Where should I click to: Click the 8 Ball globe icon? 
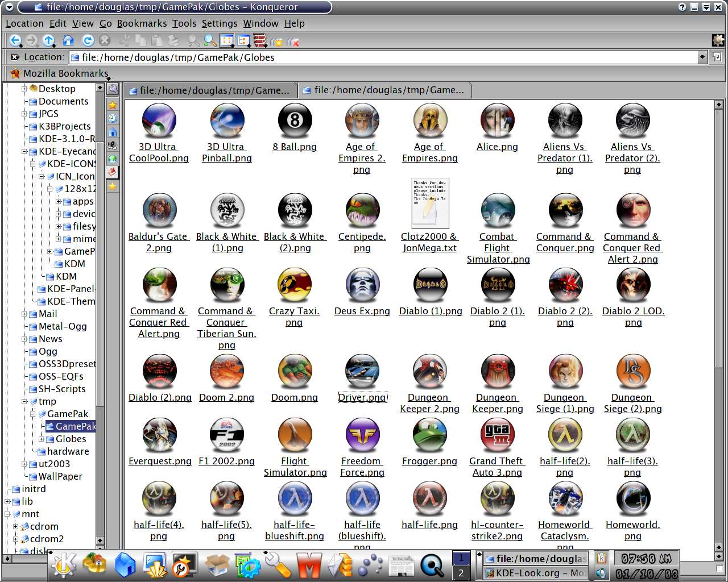pyautogui.click(x=295, y=120)
